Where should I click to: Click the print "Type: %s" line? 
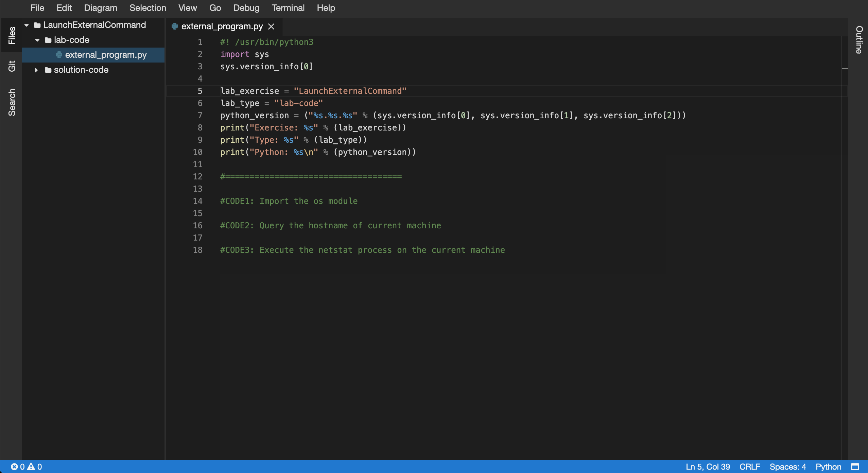point(294,140)
